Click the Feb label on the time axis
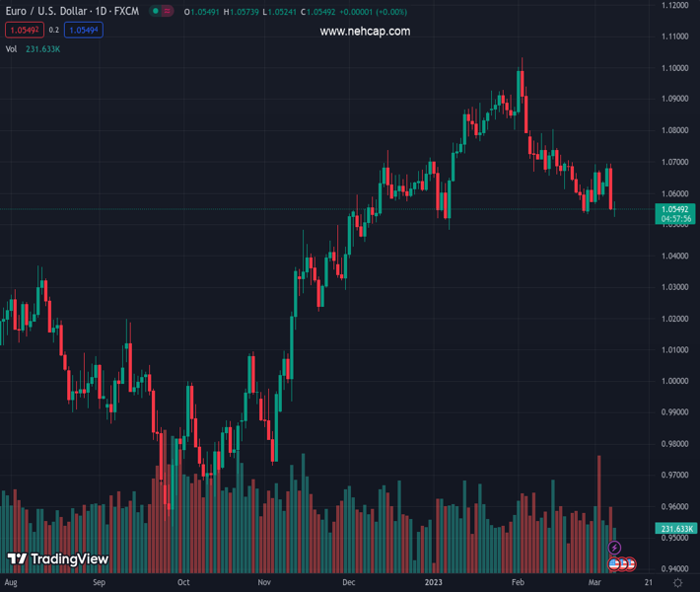This screenshot has width=700, height=592. coord(518,583)
